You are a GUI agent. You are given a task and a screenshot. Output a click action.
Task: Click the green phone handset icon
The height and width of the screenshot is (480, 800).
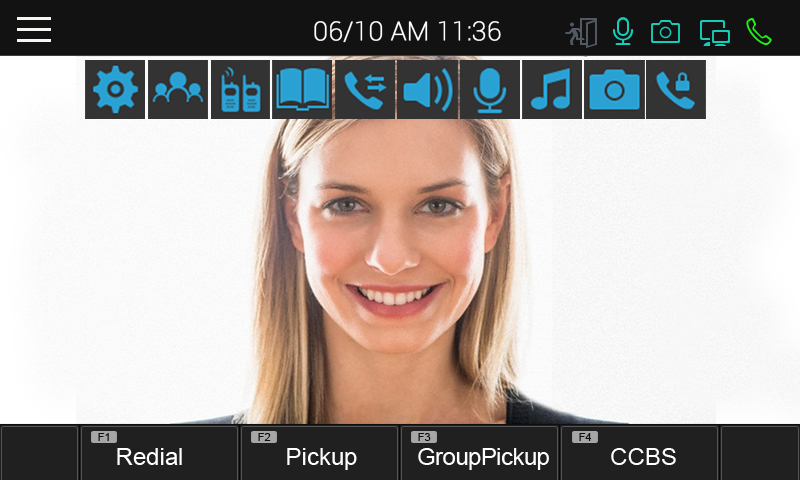[x=759, y=32]
